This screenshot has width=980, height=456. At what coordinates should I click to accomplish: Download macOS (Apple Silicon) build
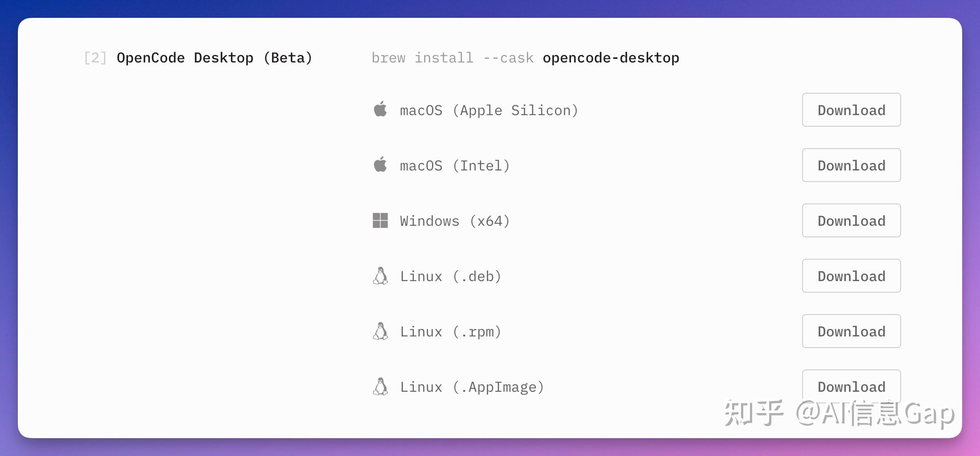pos(851,110)
